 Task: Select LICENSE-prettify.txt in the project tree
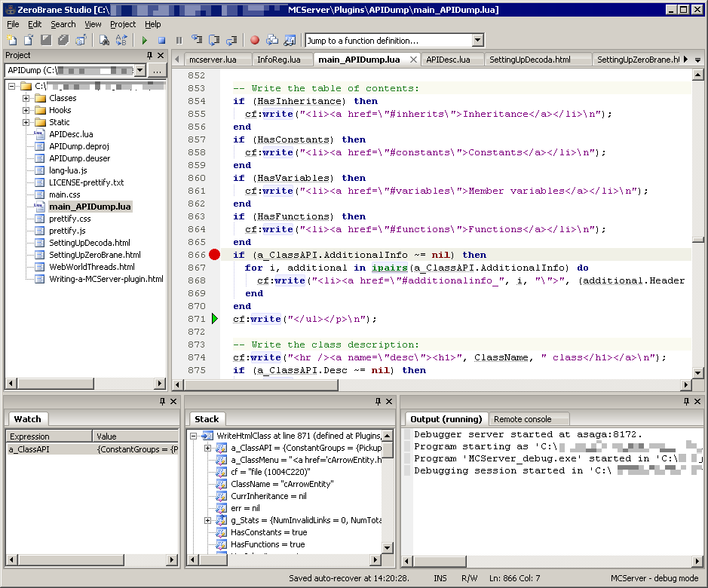click(86, 182)
